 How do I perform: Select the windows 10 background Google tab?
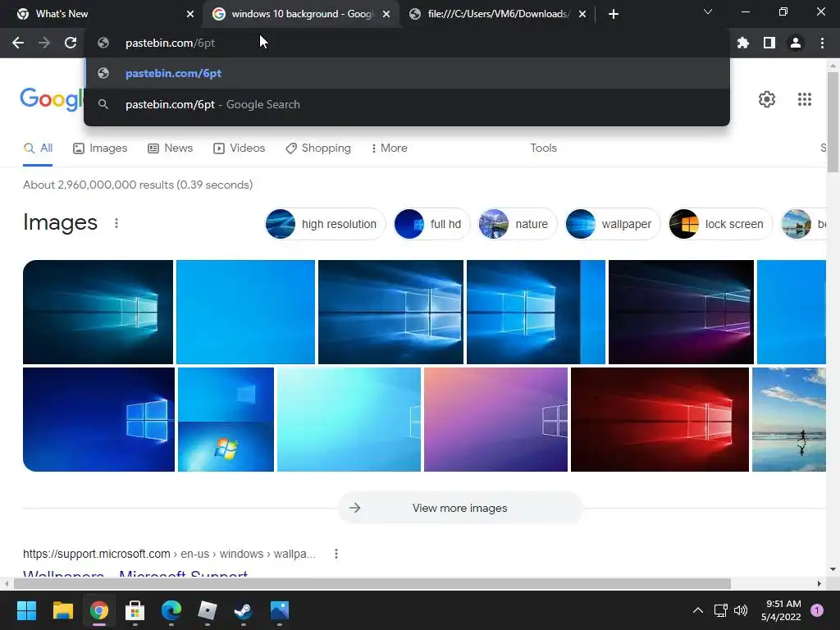pos(301,14)
